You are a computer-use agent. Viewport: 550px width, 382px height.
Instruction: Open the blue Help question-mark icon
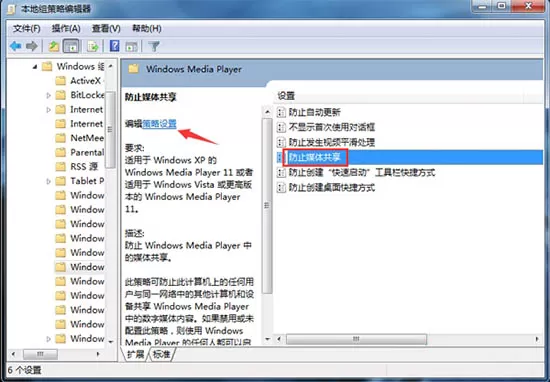pos(115,46)
